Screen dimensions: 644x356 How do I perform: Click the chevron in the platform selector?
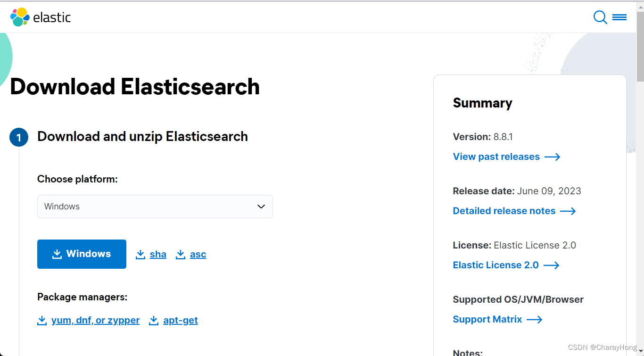click(261, 207)
